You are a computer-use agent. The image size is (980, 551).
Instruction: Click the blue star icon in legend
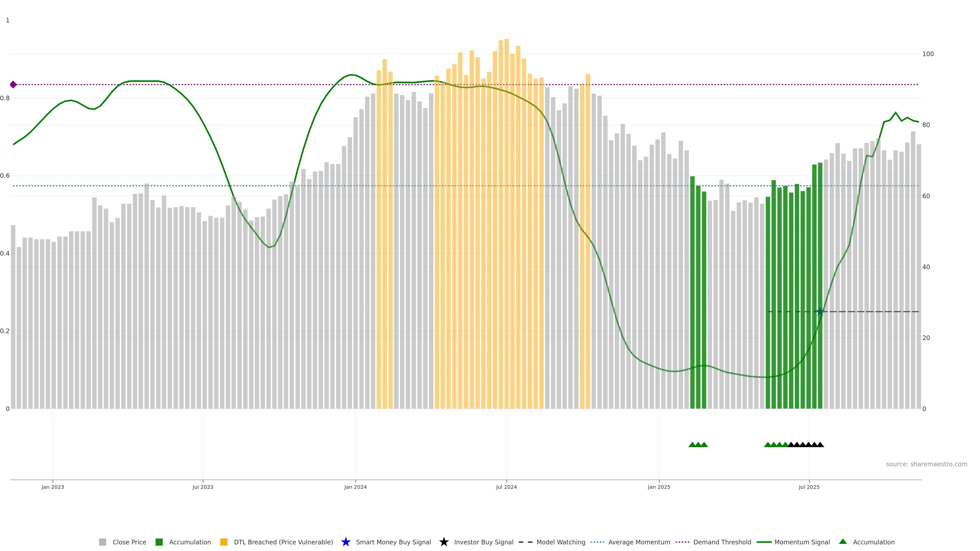click(346, 542)
